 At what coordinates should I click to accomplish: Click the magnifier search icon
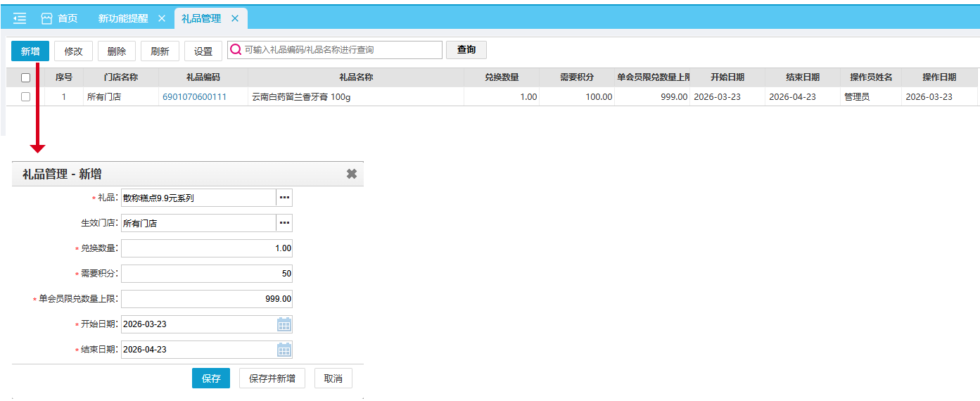[236, 50]
